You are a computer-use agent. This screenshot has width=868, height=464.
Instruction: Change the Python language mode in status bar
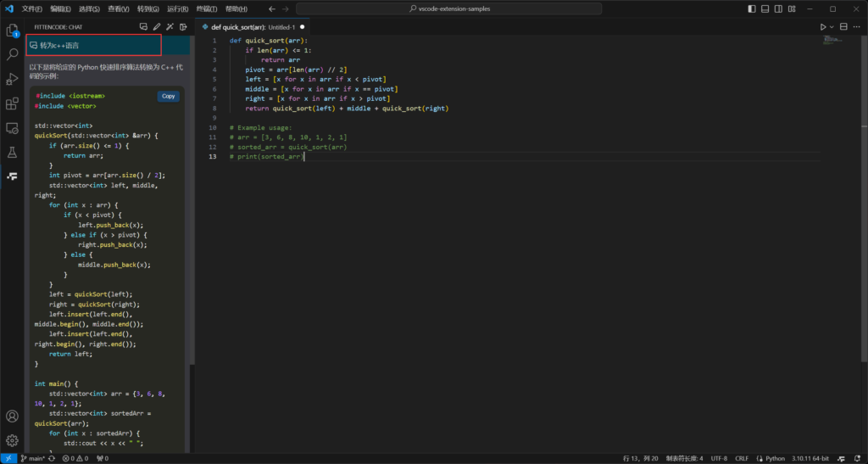click(775, 458)
